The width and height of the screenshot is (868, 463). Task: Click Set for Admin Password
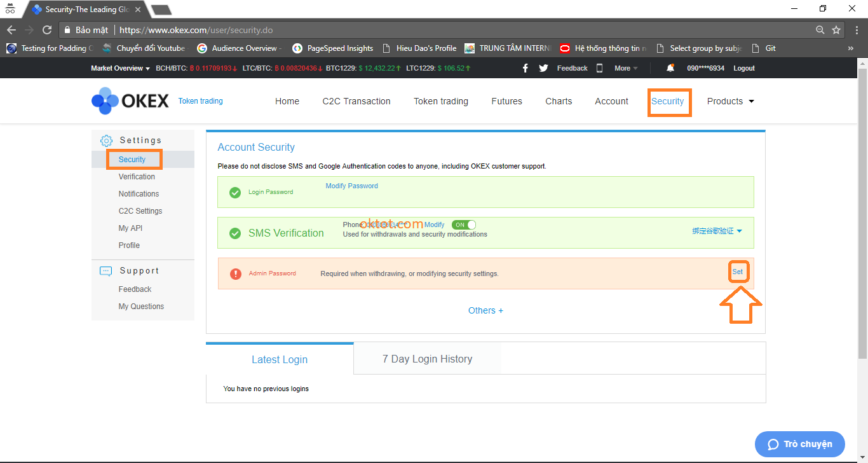(x=737, y=272)
